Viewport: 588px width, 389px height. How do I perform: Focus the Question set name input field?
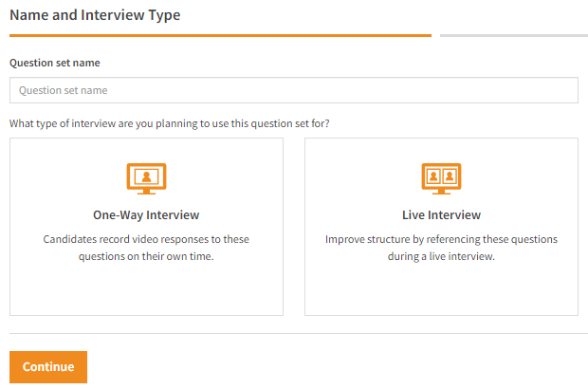coord(293,90)
